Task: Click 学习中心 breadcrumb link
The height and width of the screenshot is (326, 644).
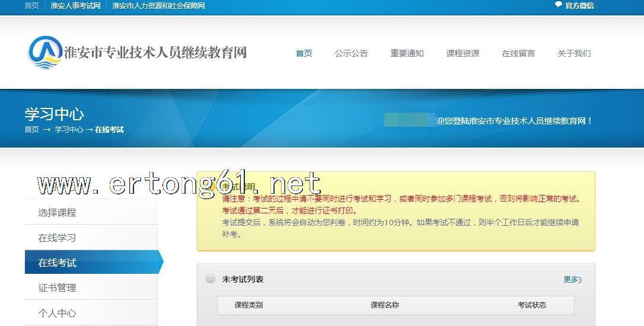Action: [69, 130]
